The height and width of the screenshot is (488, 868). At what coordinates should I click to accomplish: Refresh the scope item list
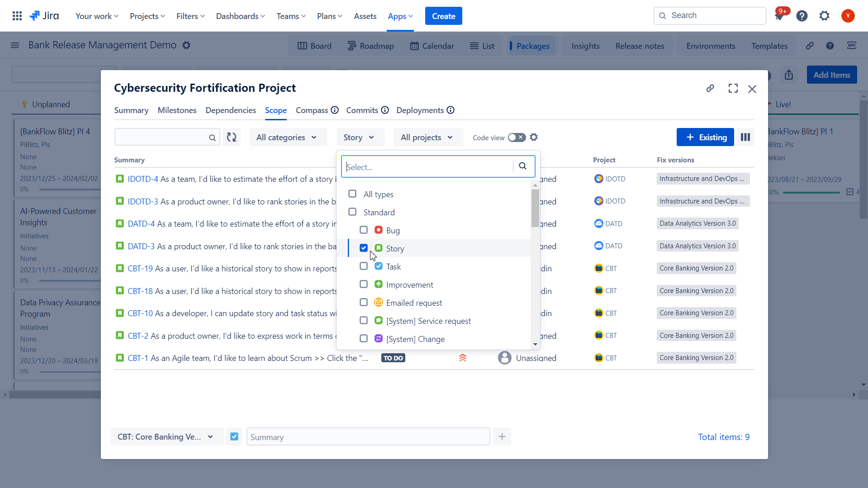click(231, 137)
